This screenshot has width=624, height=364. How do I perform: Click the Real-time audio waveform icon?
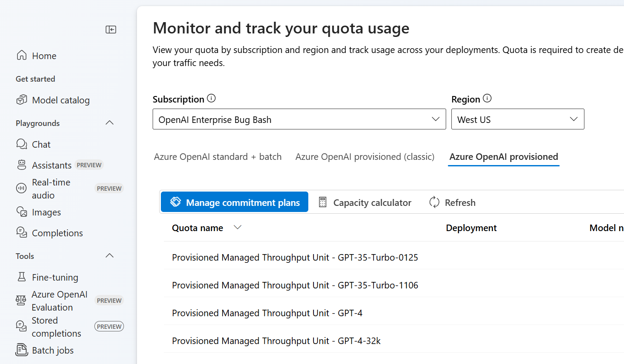tap(21, 189)
